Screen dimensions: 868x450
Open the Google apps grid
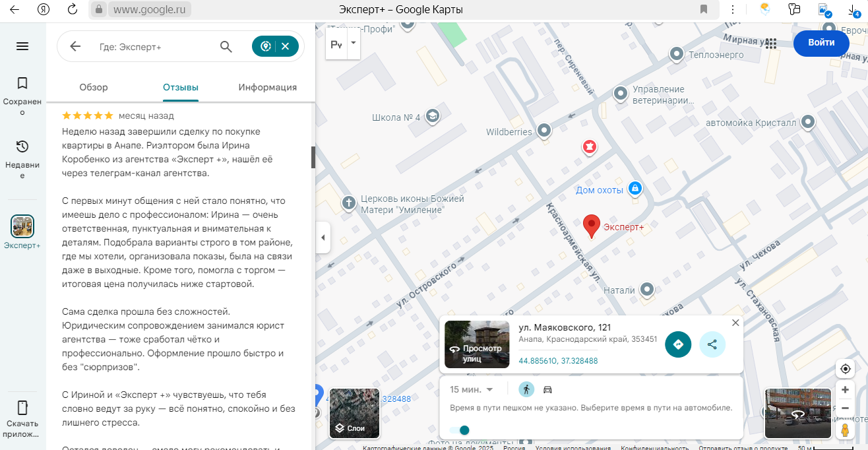pyautogui.click(x=771, y=43)
